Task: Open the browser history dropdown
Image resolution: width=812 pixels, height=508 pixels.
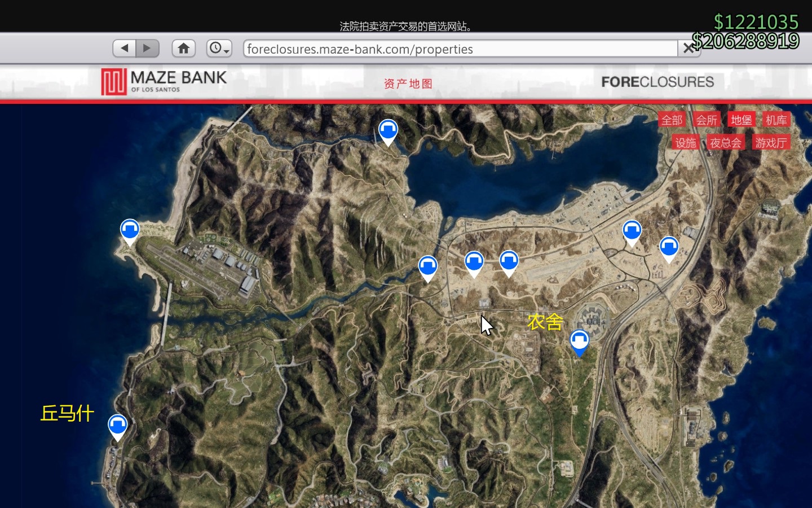Action: (219, 49)
